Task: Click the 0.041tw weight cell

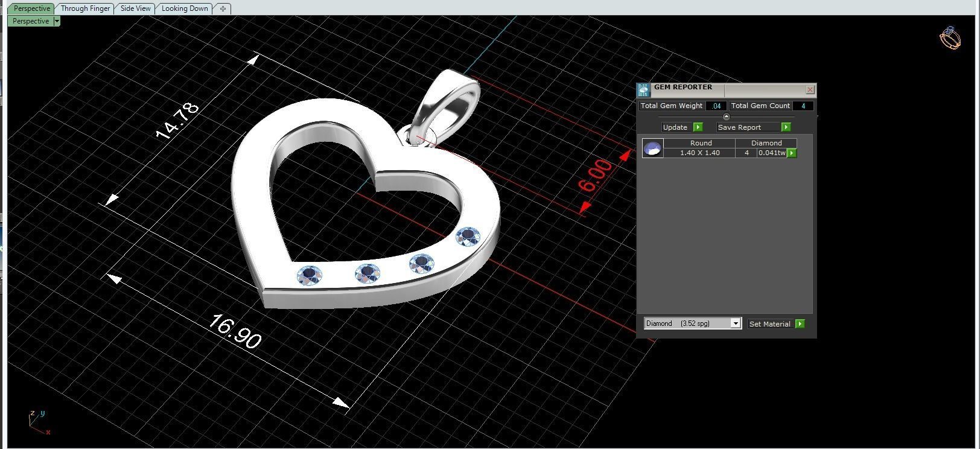Action: tap(772, 153)
